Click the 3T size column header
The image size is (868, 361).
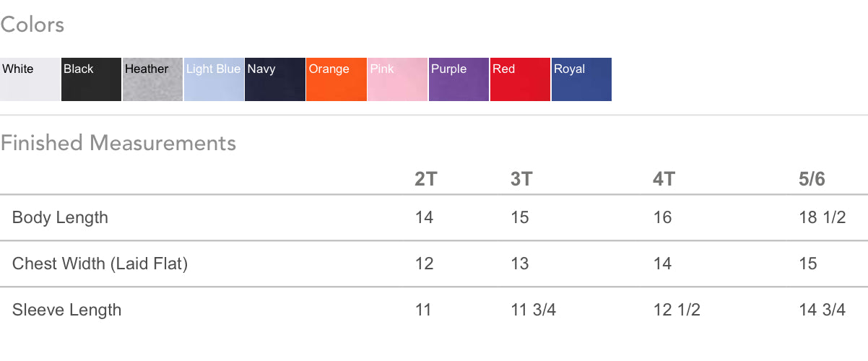(x=521, y=179)
